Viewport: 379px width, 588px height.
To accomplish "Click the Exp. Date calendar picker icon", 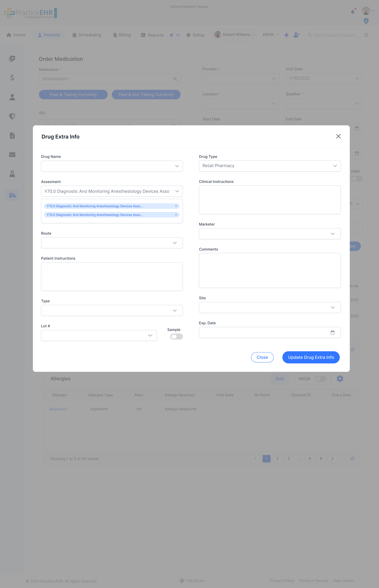I will coord(333,332).
